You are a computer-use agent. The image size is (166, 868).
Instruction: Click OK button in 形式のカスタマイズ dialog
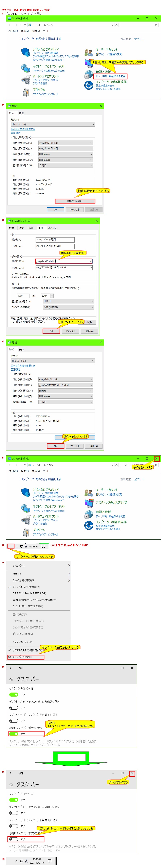[51, 331]
